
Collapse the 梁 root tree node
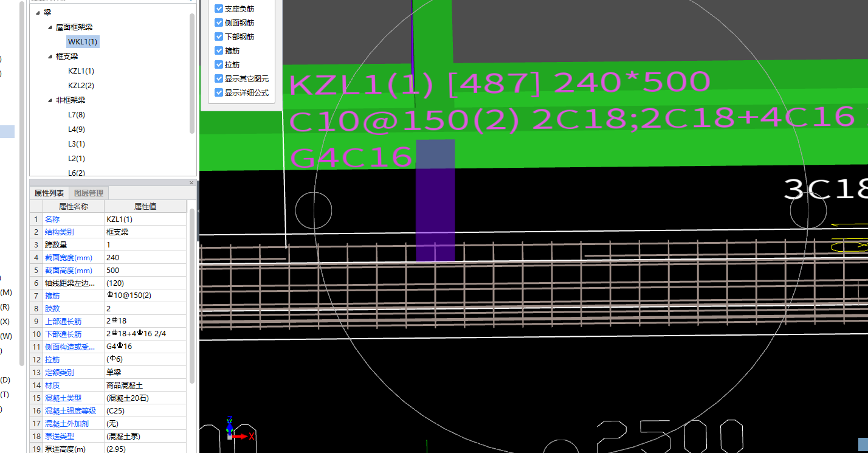(38, 13)
